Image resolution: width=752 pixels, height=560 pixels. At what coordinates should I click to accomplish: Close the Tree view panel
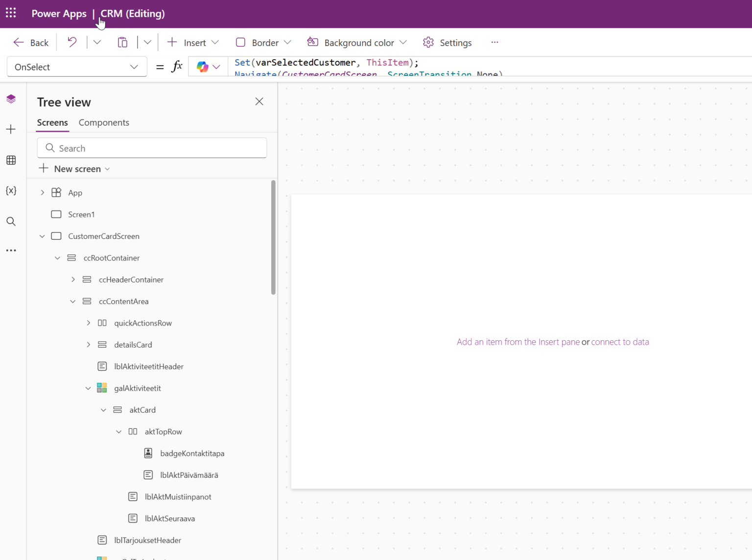coord(259,101)
